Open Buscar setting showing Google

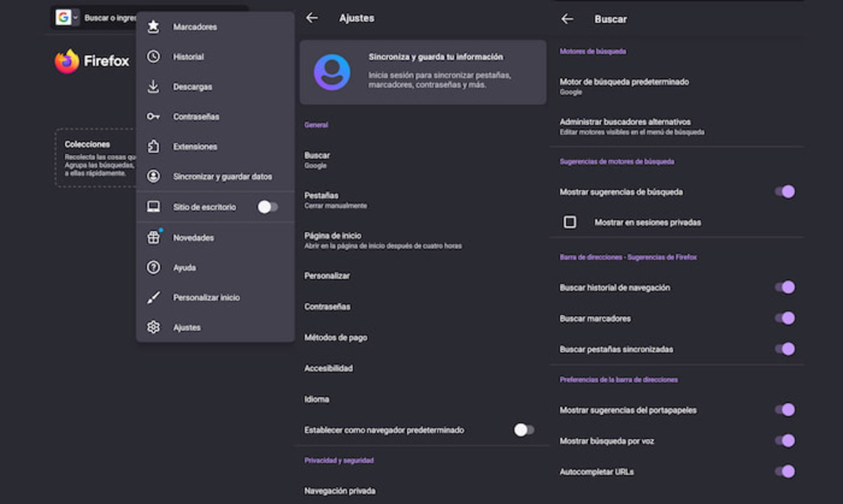pos(423,160)
